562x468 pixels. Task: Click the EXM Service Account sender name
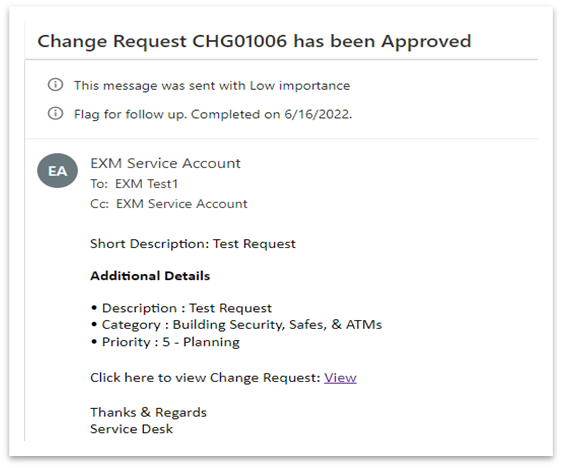click(165, 163)
